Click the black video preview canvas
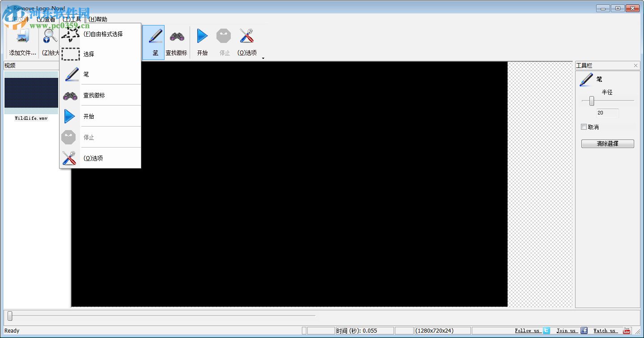644x338 pixels. 289,184
